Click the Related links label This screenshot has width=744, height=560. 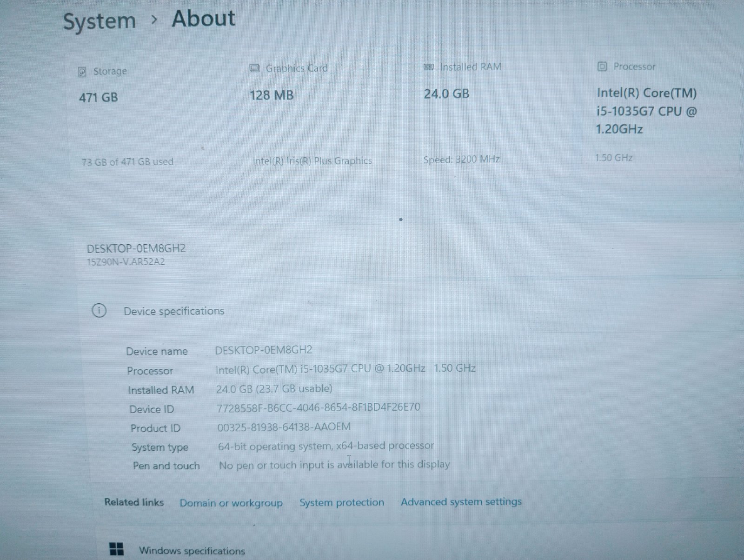(134, 502)
